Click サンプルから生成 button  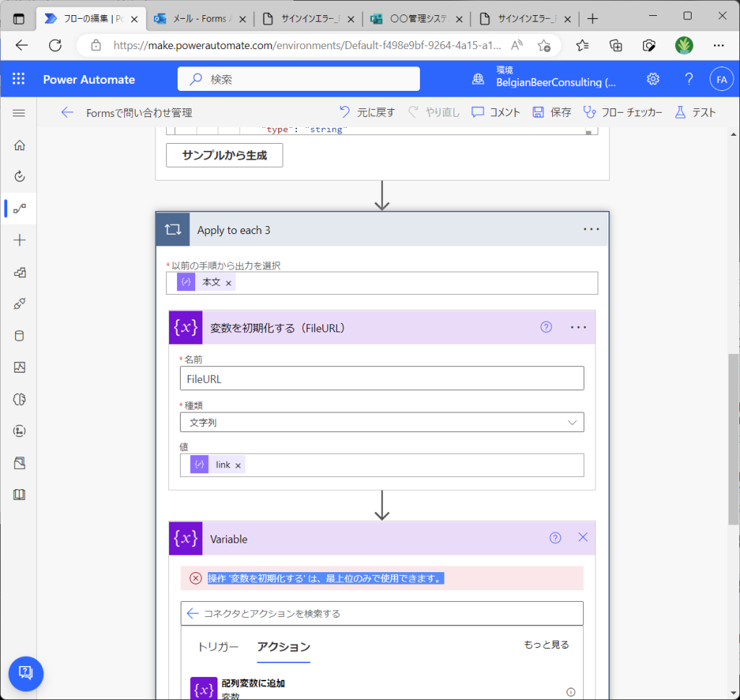click(x=225, y=155)
